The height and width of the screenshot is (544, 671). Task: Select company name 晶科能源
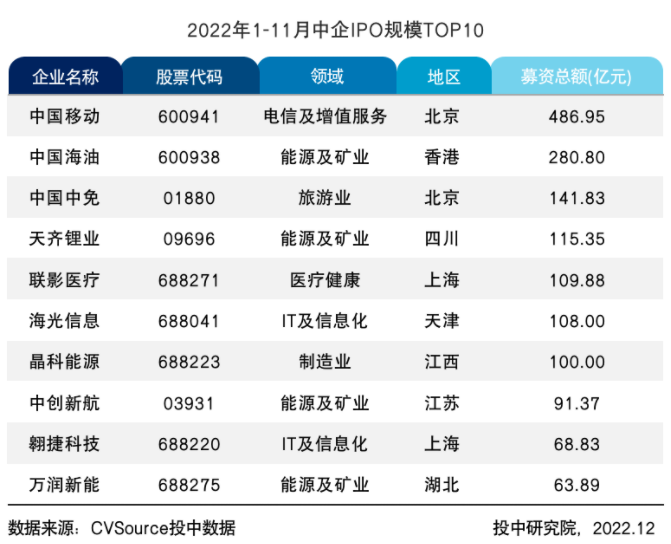pos(65,362)
